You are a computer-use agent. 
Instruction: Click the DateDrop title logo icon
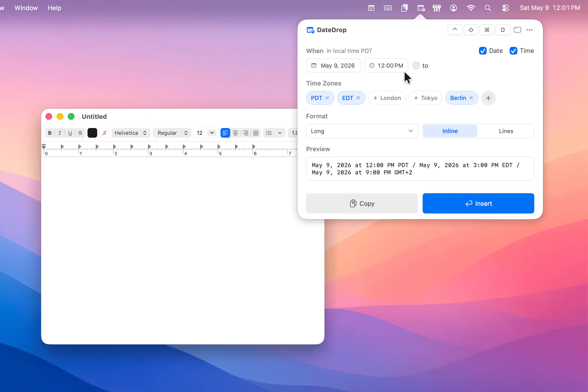(310, 30)
